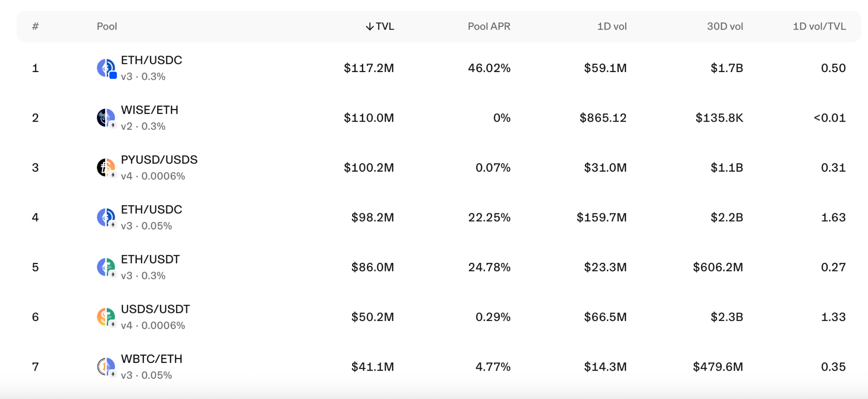Viewport: 868px width, 399px height.
Task: Click the USDS/USDT token pair icon
Action: (x=107, y=317)
